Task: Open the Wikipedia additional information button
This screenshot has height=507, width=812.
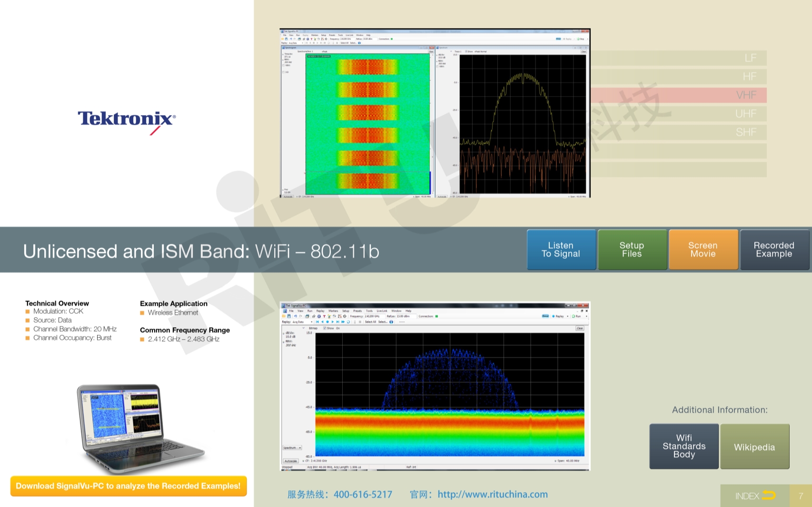Action: pyautogui.click(x=754, y=447)
